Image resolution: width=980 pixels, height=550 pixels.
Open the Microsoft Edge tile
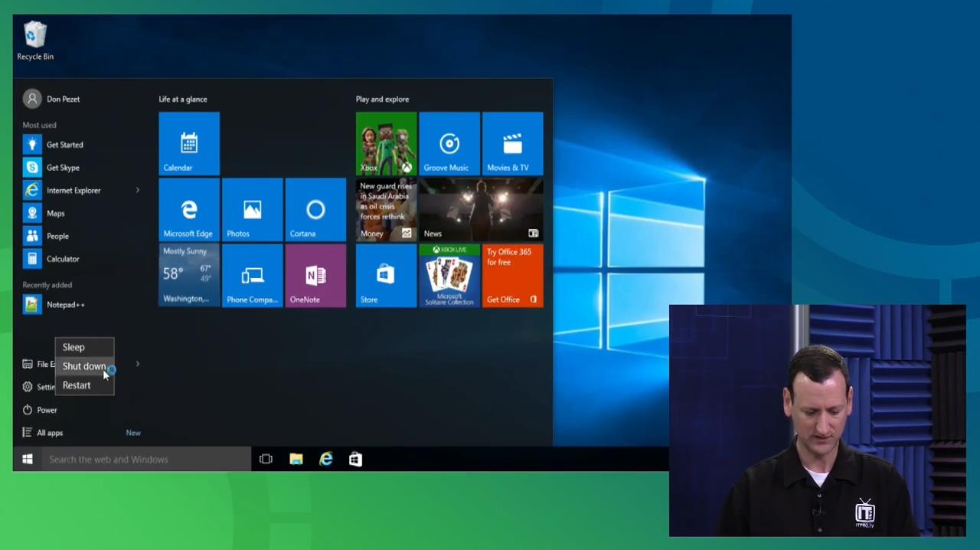click(189, 210)
